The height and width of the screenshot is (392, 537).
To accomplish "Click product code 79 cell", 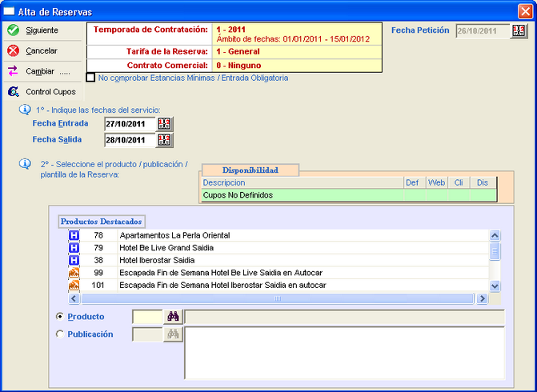I will (98, 248).
